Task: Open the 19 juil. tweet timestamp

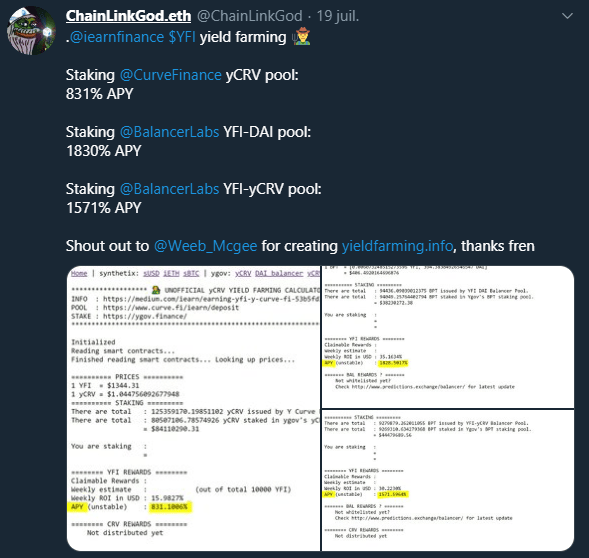Action: pos(338,16)
